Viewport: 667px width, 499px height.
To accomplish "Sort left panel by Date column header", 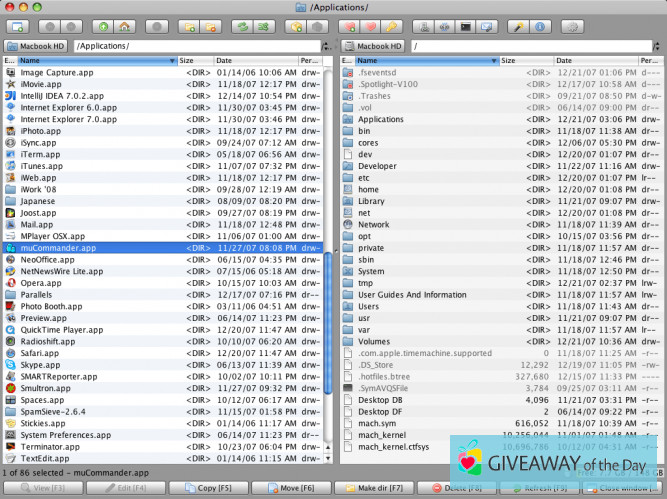I will [x=254, y=61].
